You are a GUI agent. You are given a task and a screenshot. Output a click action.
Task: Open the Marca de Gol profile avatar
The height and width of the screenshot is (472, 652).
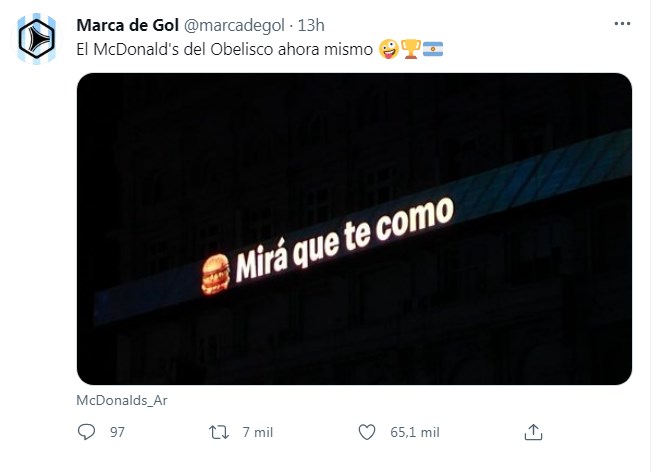click(37, 39)
